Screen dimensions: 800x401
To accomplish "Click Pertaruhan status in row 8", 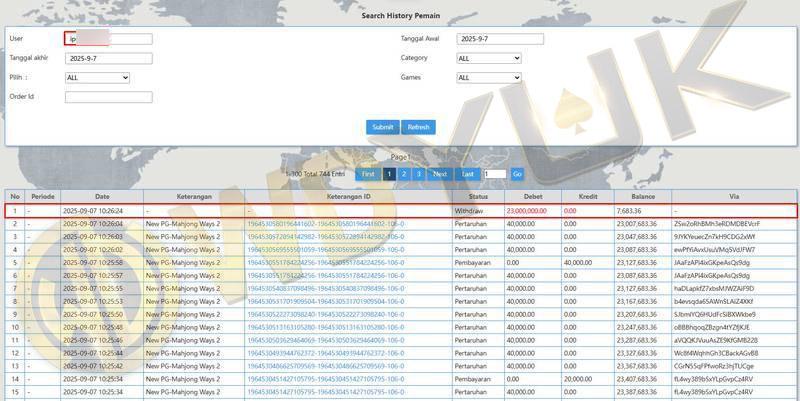I will (x=470, y=302).
